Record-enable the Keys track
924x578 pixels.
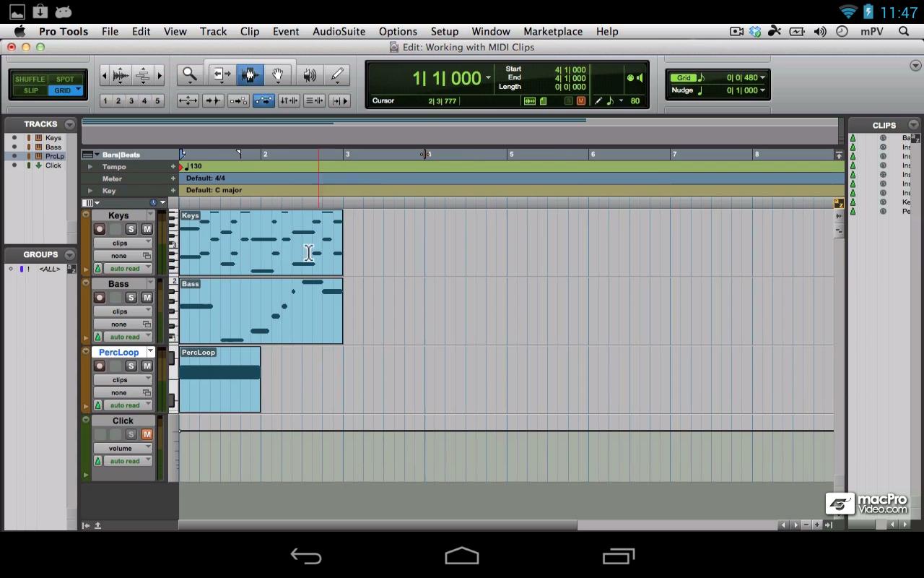[100, 229]
